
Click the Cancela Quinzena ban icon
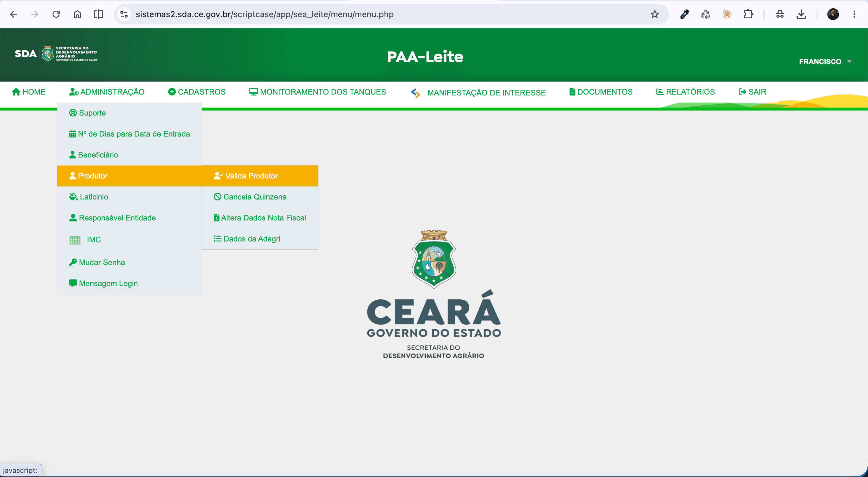click(217, 197)
